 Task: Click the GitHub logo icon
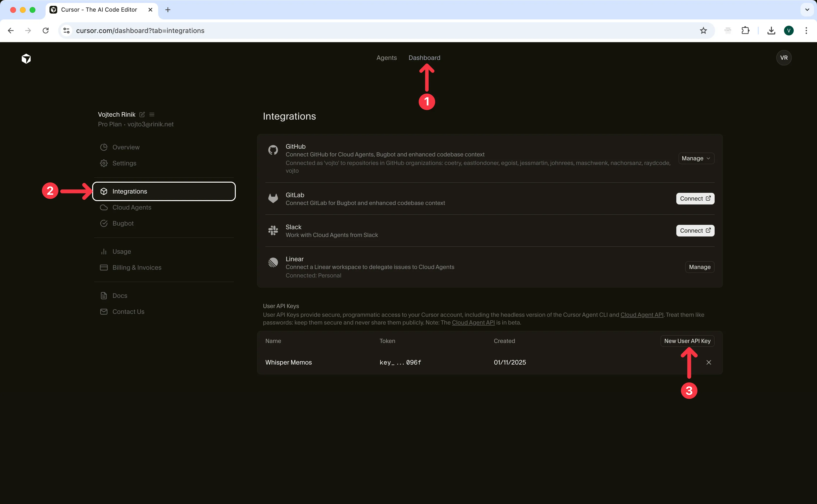click(x=273, y=150)
